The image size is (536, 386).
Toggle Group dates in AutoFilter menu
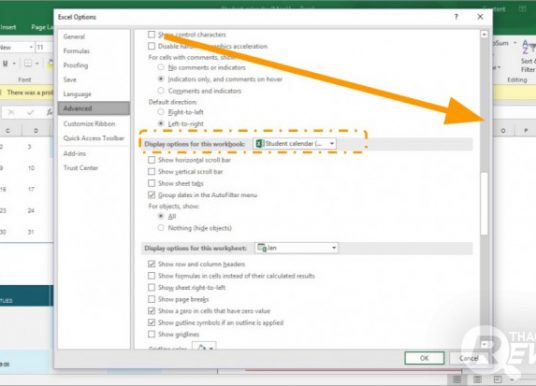pyautogui.click(x=151, y=195)
